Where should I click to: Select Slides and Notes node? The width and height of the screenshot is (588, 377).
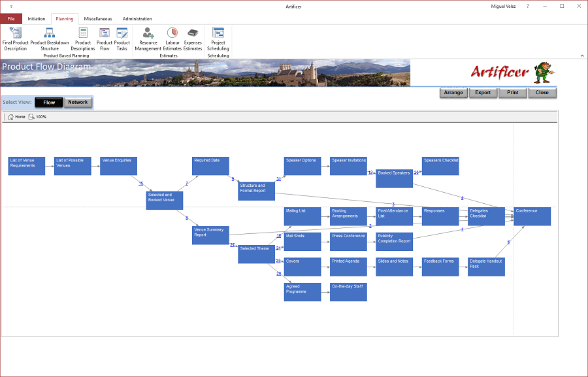(394, 267)
